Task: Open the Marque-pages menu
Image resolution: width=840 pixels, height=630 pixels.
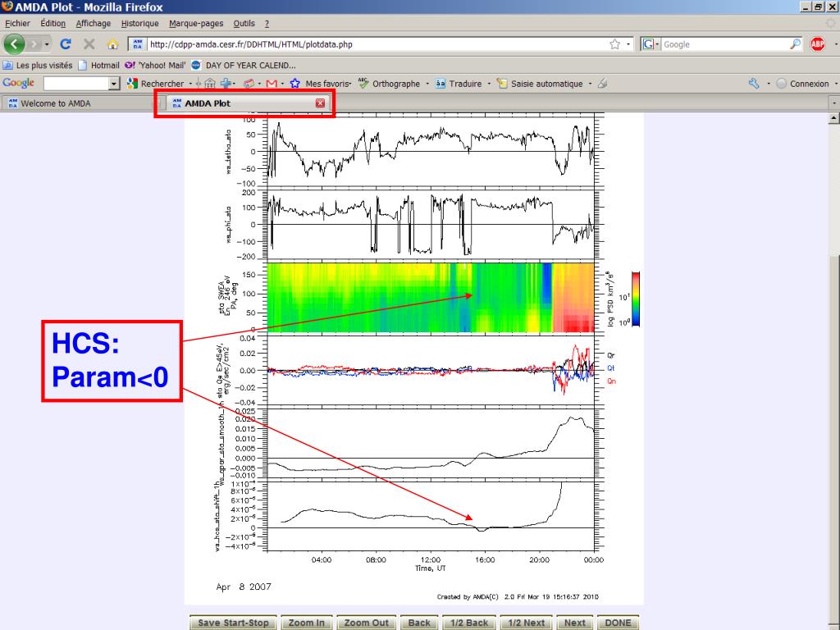Action: [196, 24]
